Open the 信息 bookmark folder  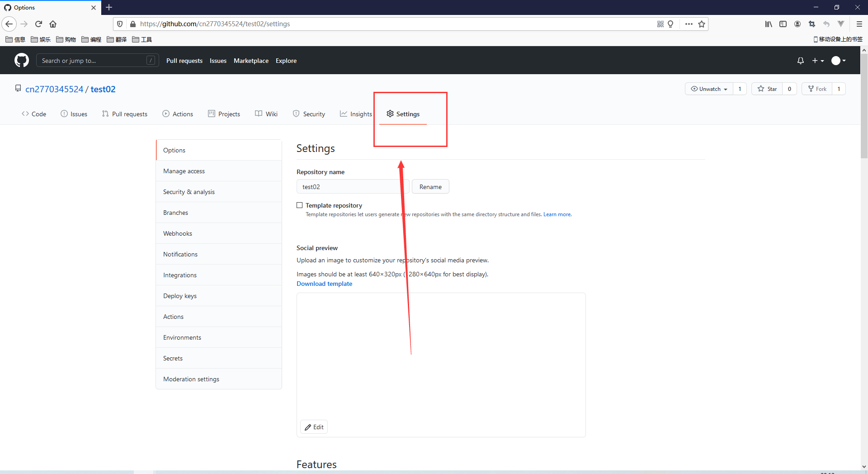pos(15,39)
